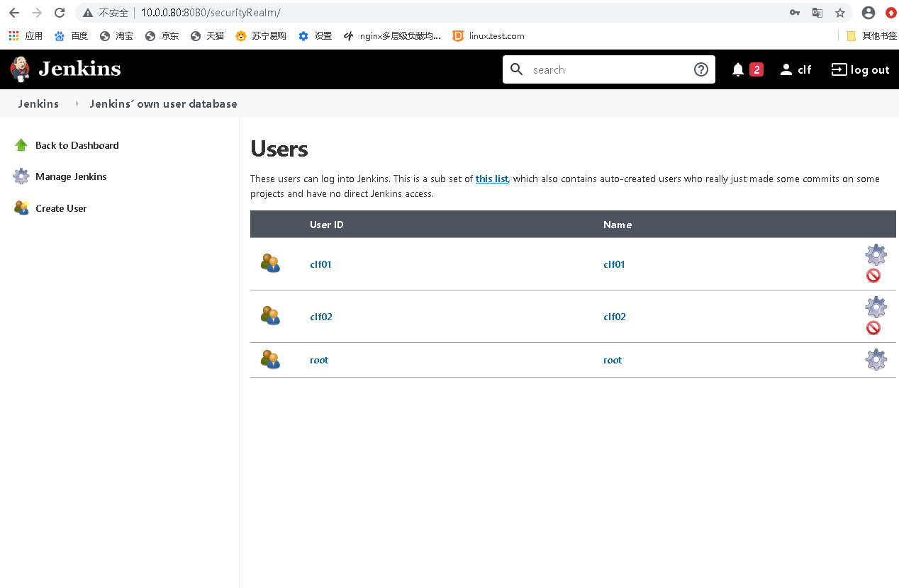Viewport: 899px width, 588px height.
Task: Open configure gear for user clf02
Action: (876, 307)
